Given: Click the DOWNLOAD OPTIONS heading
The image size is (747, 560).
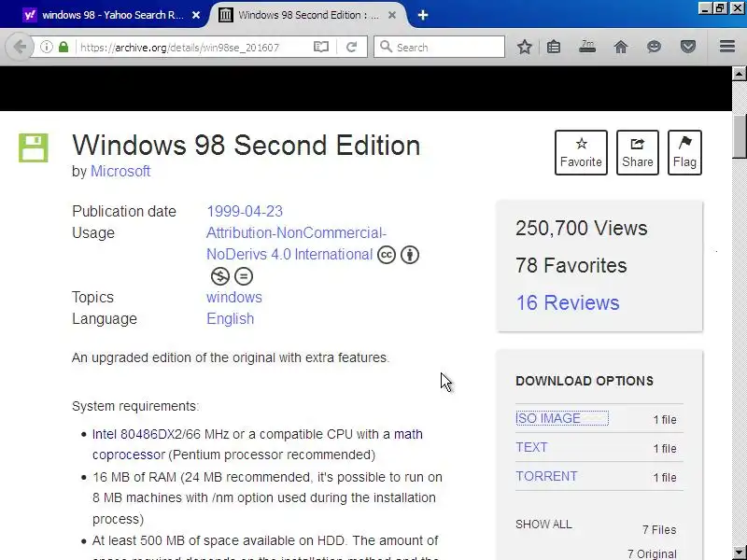Looking at the screenshot, I should pos(585,381).
